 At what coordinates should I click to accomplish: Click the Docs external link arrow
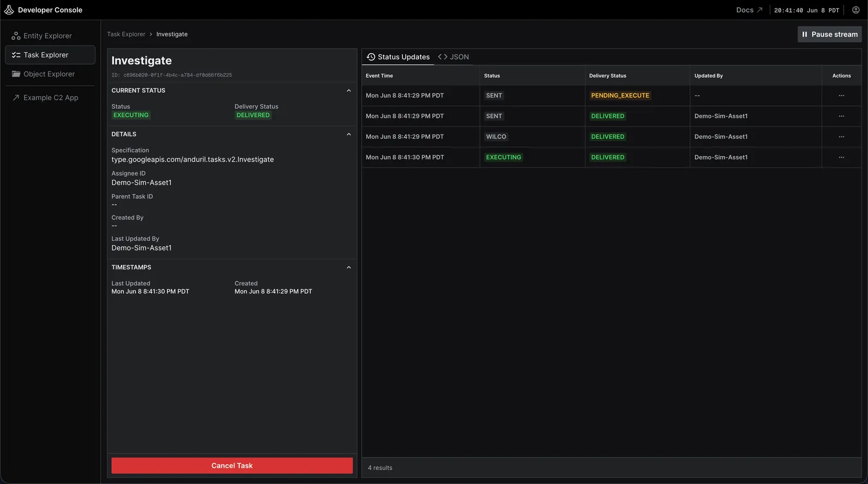pos(759,10)
